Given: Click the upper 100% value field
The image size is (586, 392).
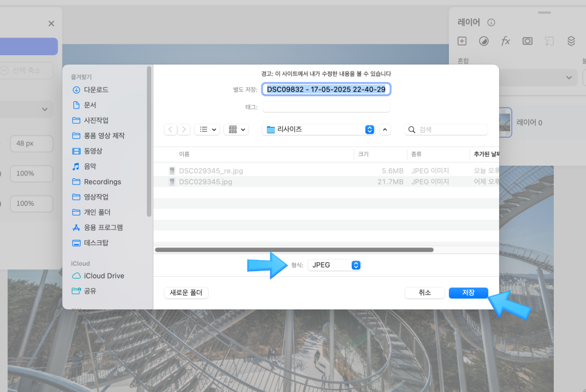Looking at the screenshot, I should pos(32,174).
